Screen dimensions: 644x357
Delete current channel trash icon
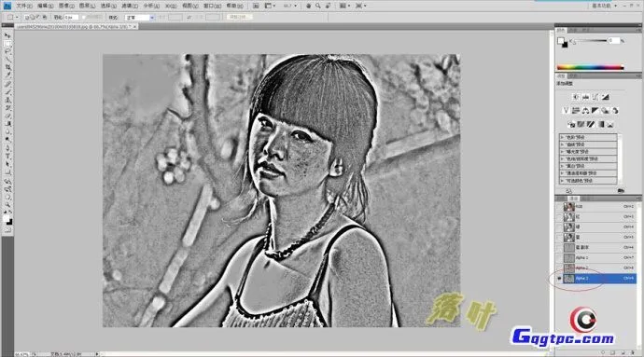(632, 352)
